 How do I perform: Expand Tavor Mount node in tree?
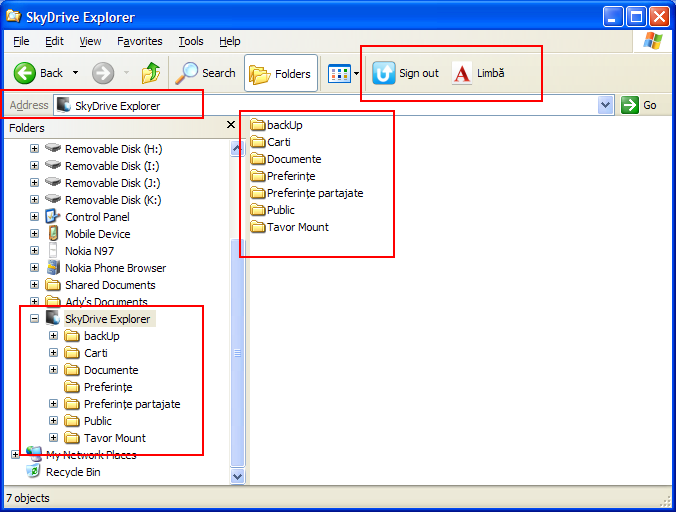(x=53, y=438)
